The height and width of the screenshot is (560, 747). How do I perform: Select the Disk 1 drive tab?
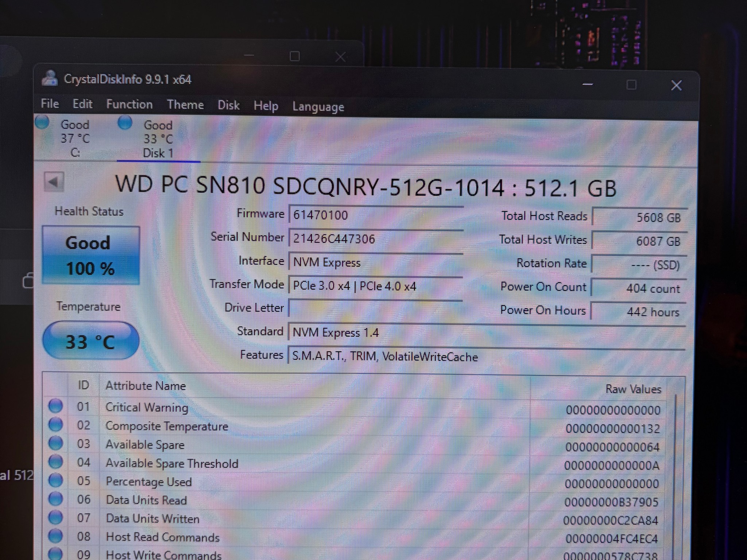[x=158, y=139]
